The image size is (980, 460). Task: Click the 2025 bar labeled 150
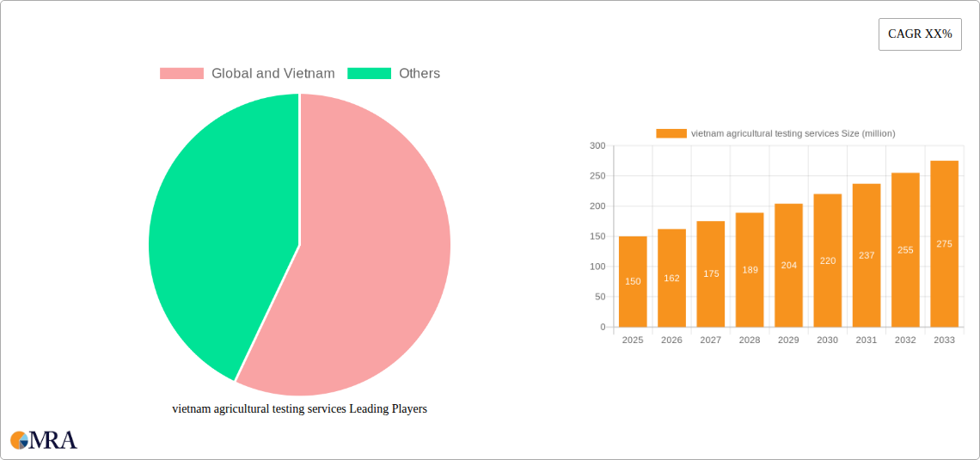[633, 281]
